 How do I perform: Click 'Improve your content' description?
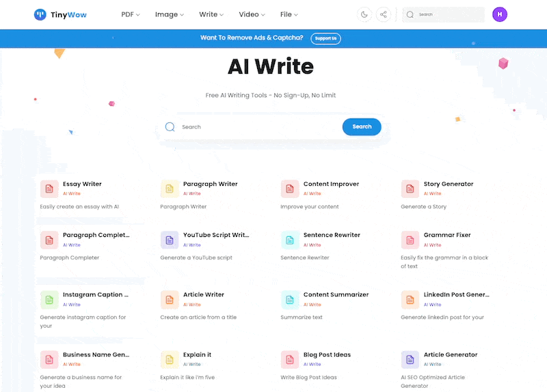click(x=310, y=207)
